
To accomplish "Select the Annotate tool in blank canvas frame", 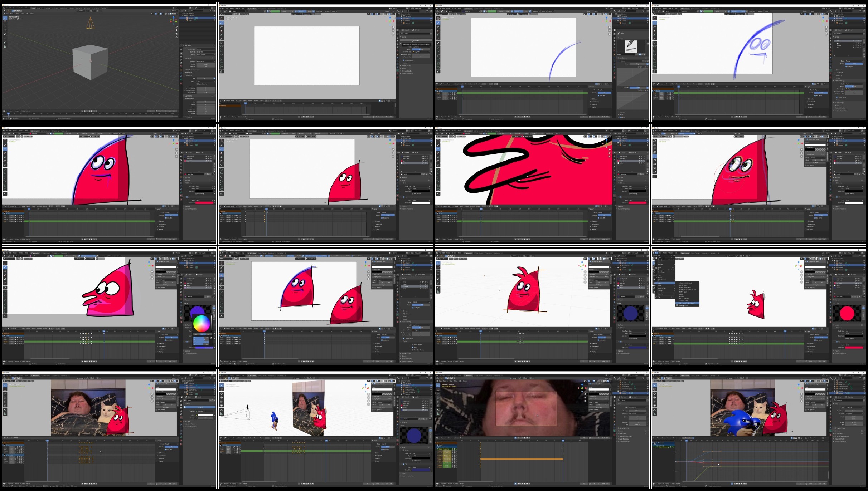I will click(x=222, y=72).
